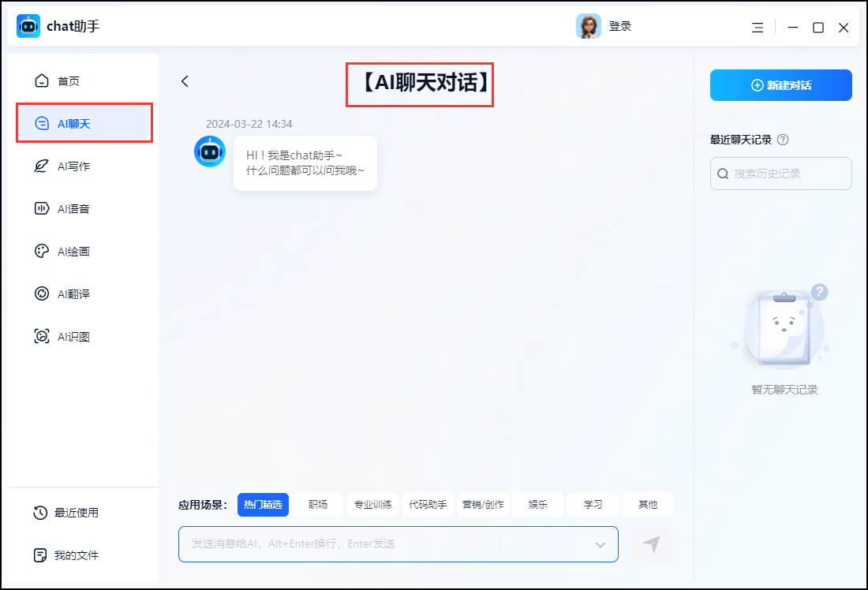
Task: Select the 职场 scenario tab
Action: pos(318,505)
